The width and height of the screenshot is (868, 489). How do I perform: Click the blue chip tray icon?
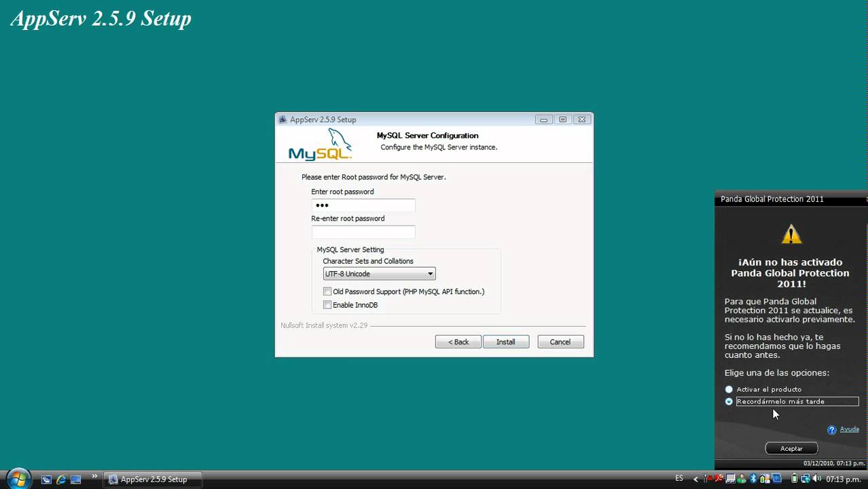coord(776,479)
